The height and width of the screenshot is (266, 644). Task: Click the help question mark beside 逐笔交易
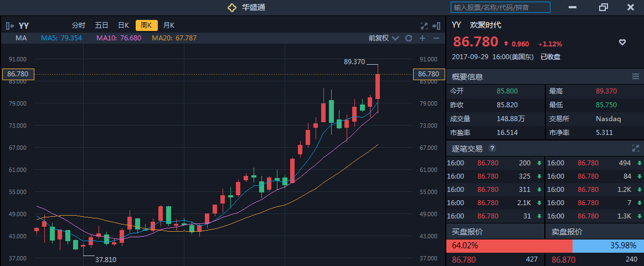pos(492,148)
